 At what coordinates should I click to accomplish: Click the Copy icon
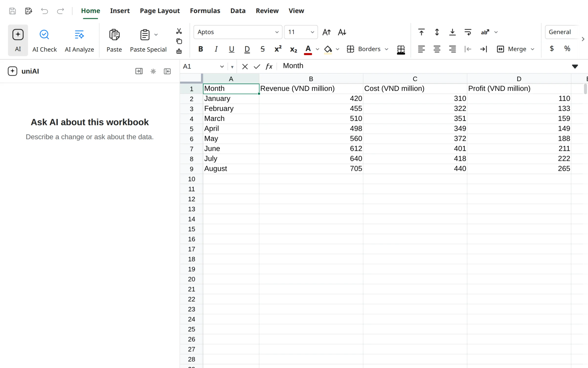[179, 41]
